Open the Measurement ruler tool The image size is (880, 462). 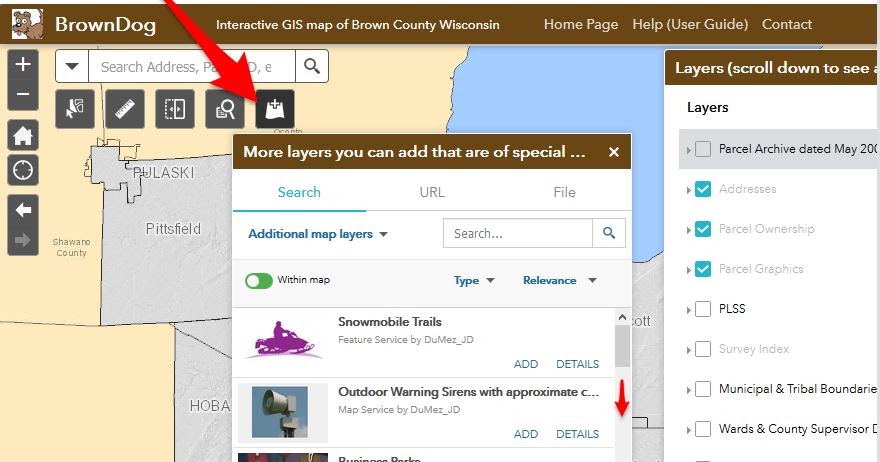coord(125,109)
